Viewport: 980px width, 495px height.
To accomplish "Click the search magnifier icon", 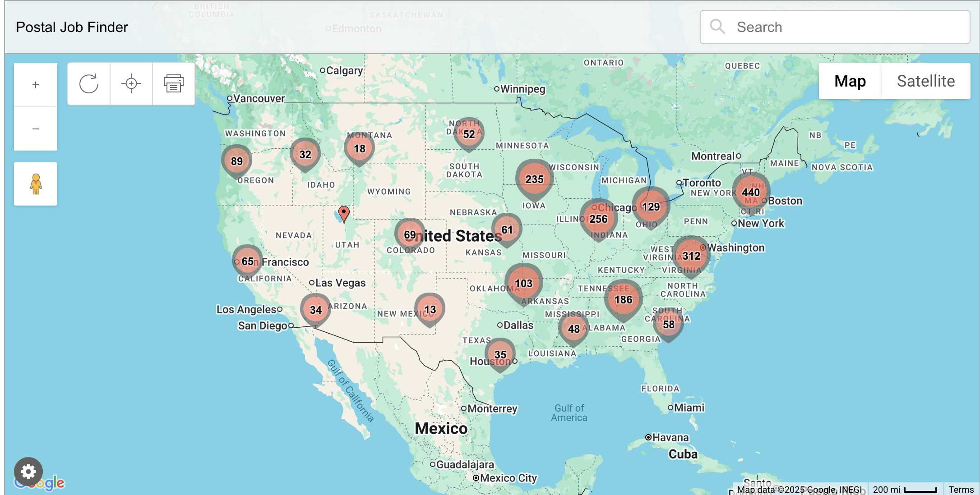I will (717, 27).
